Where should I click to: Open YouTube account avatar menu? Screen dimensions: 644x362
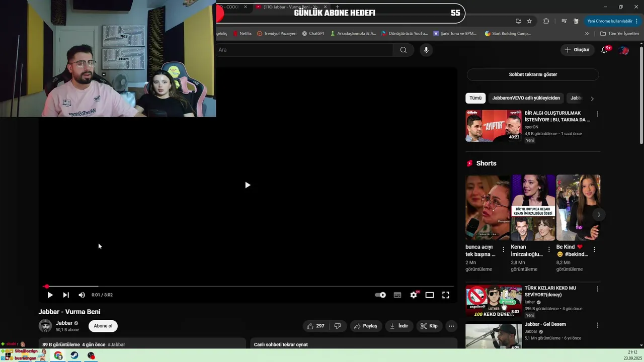click(624, 50)
